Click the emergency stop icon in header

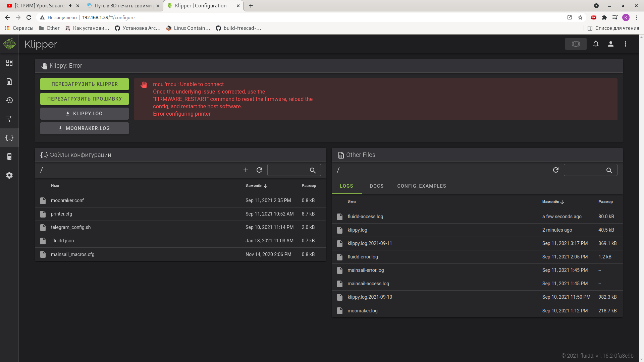(x=576, y=44)
